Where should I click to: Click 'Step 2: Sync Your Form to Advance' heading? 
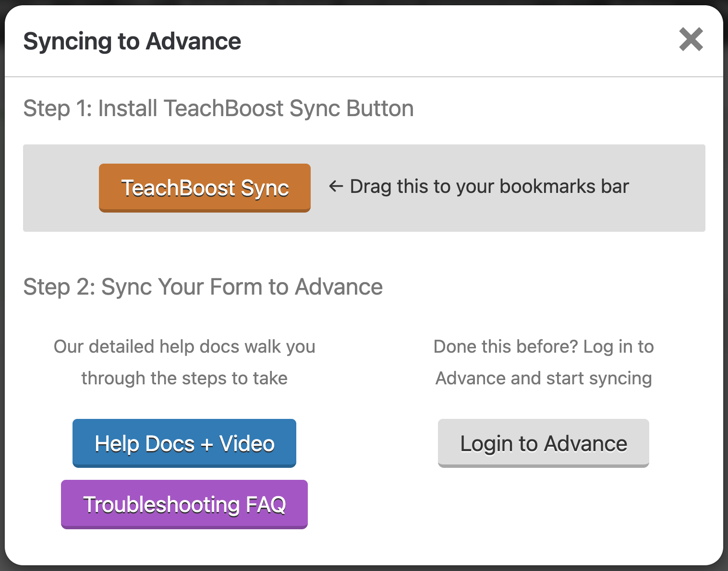pyautogui.click(x=203, y=287)
